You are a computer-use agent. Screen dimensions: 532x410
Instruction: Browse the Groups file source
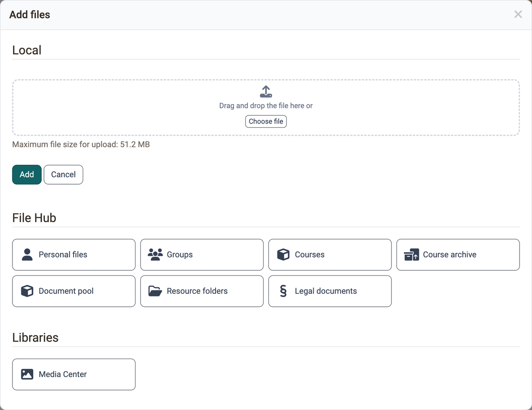tap(202, 255)
